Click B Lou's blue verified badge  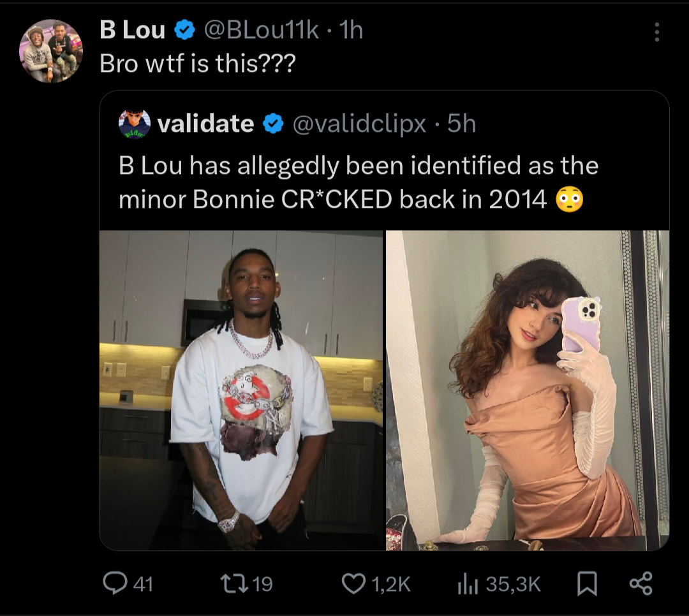pos(184,30)
